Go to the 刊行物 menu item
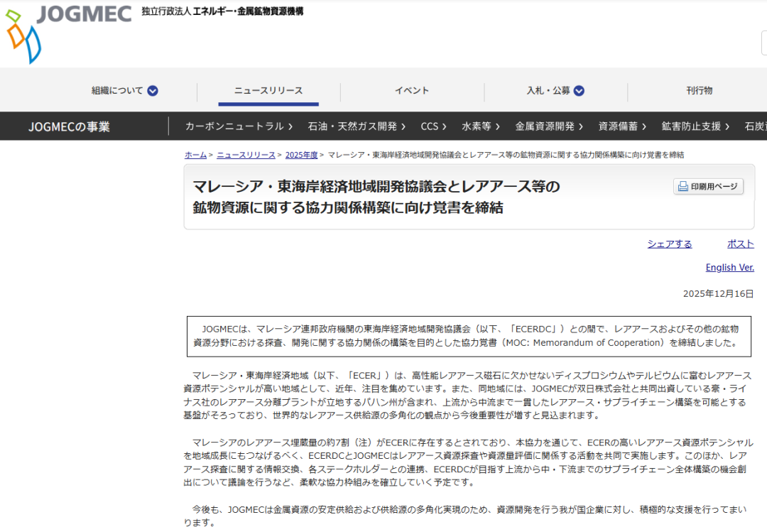Screen dimensions: 767x532 point(699,91)
